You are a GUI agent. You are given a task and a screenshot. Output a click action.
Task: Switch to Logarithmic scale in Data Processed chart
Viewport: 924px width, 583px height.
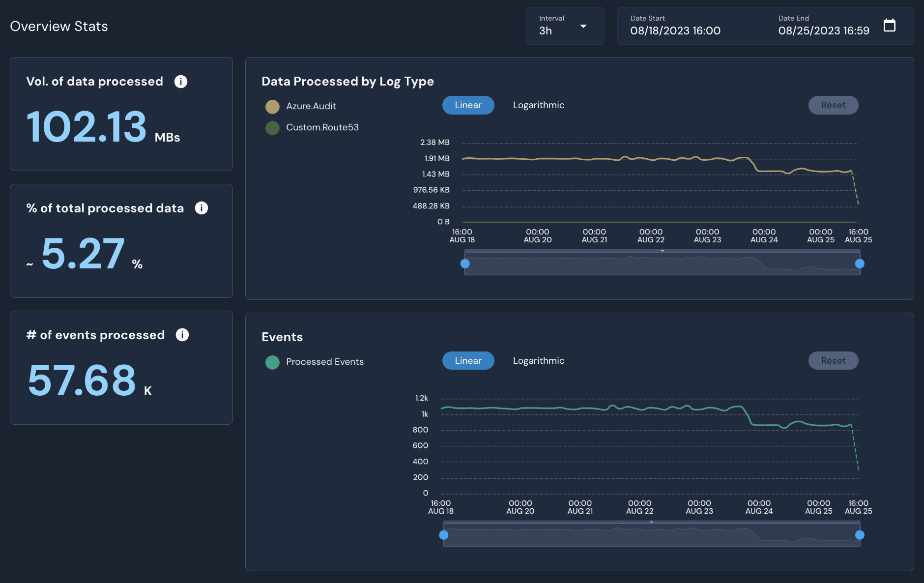pyautogui.click(x=538, y=105)
